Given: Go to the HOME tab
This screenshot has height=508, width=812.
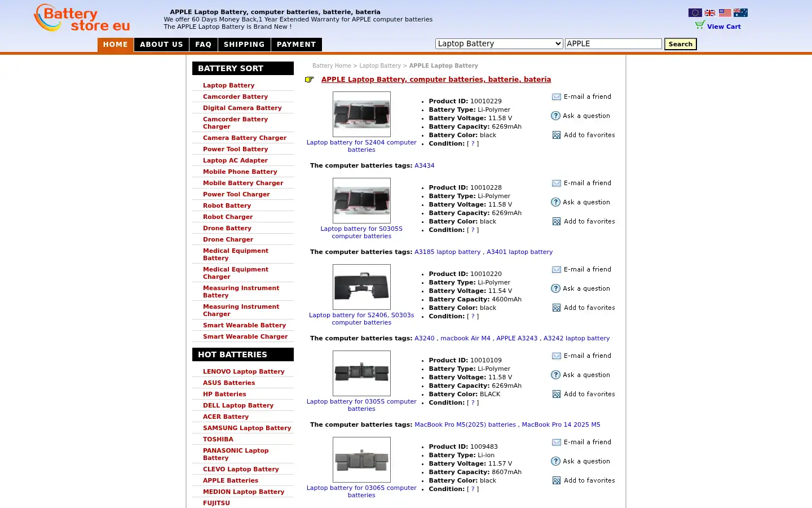Looking at the screenshot, I should pos(116,45).
